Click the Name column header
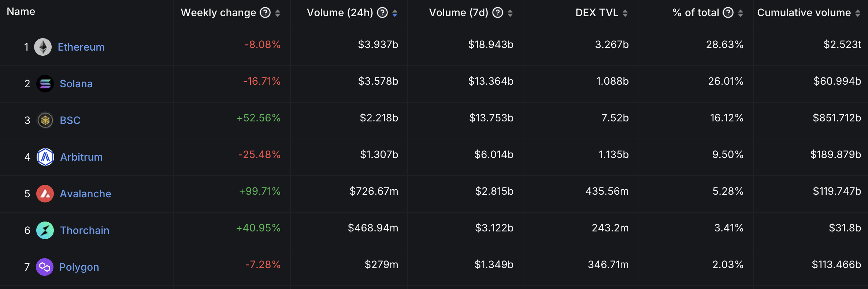This screenshot has width=868, height=289. pyautogui.click(x=21, y=12)
